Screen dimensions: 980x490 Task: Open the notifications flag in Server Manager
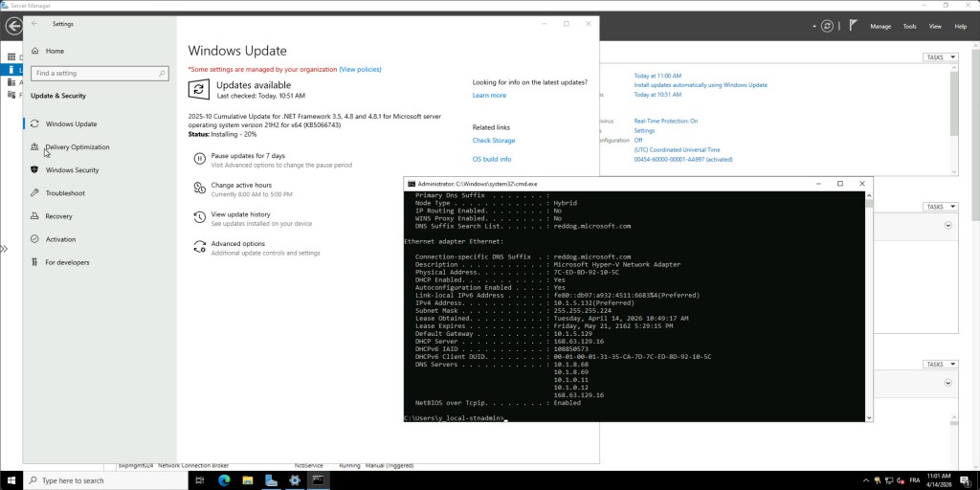pos(853,26)
